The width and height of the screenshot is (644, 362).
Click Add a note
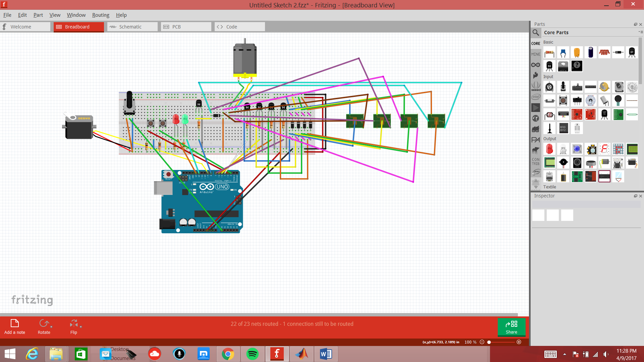coord(14,325)
